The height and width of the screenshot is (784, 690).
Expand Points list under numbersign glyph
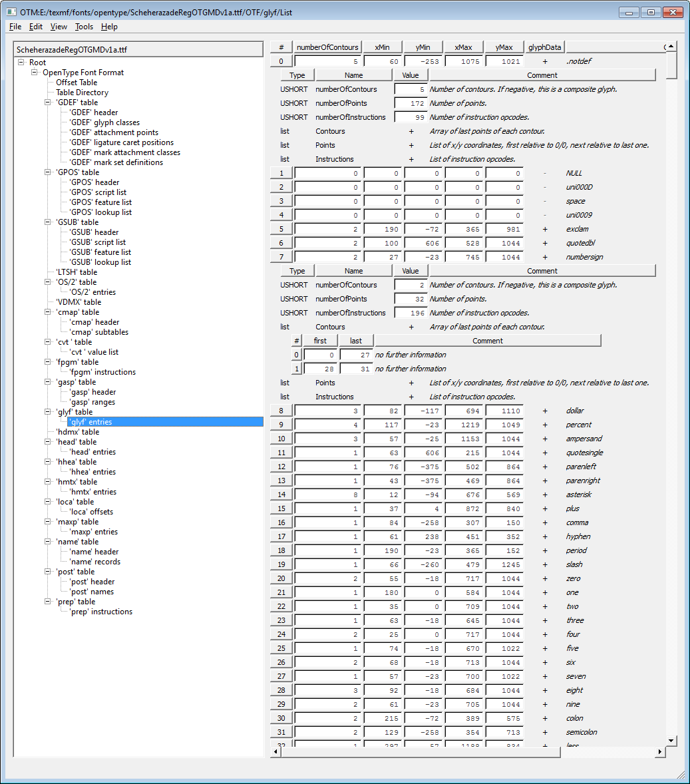411,383
